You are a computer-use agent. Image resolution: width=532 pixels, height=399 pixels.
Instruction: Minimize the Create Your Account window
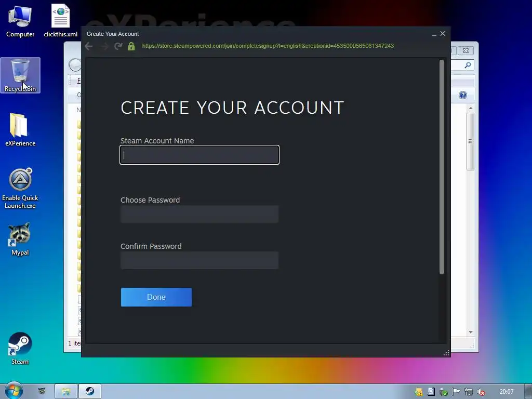pos(434,34)
